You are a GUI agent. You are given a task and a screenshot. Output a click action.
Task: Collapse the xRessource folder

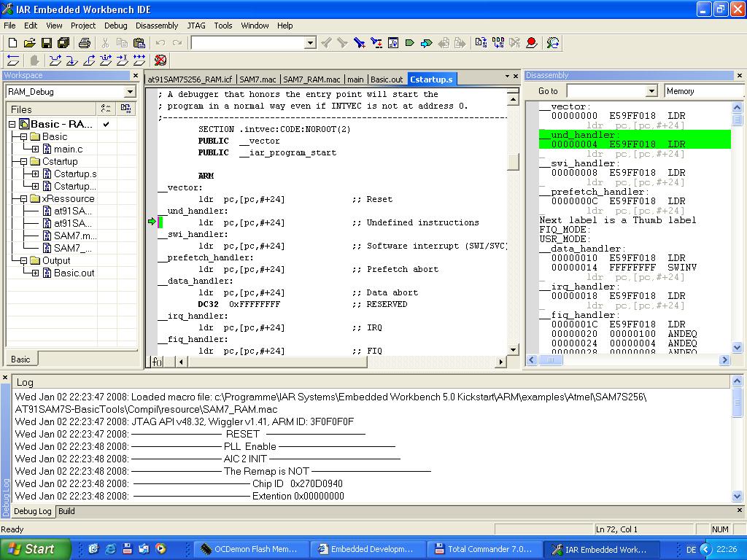[23, 198]
